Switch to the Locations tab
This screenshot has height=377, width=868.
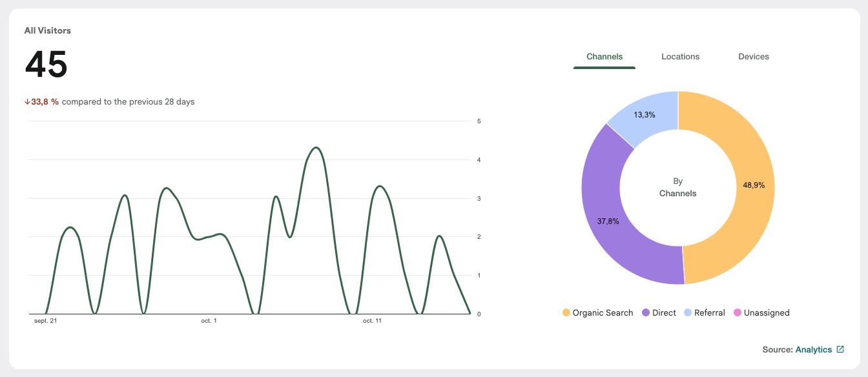(680, 56)
